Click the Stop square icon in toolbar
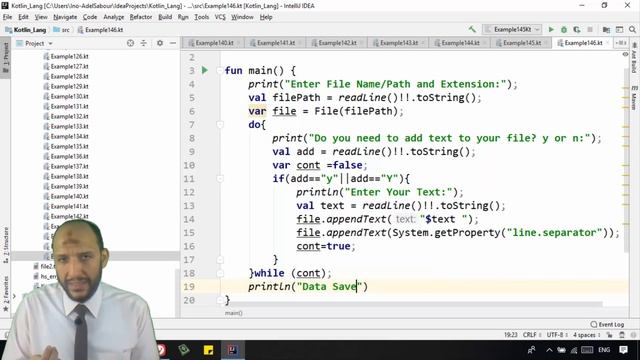 (590, 29)
